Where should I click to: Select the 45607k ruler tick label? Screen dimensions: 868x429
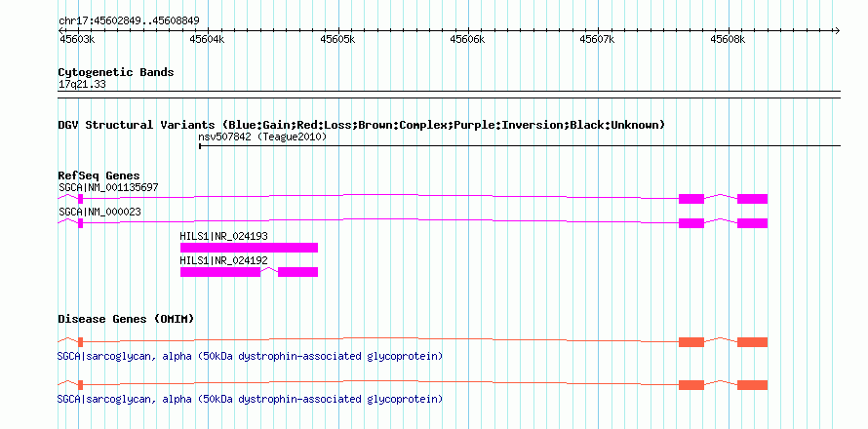pyautogui.click(x=597, y=39)
